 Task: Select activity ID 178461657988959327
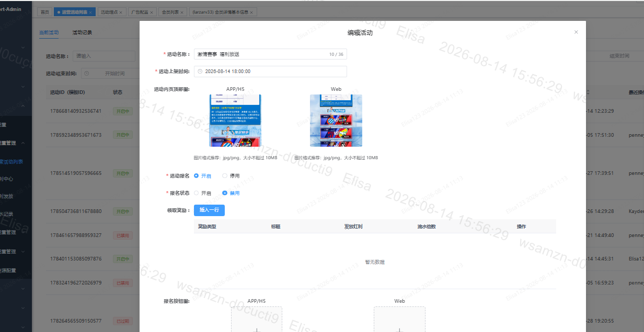click(x=76, y=235)
